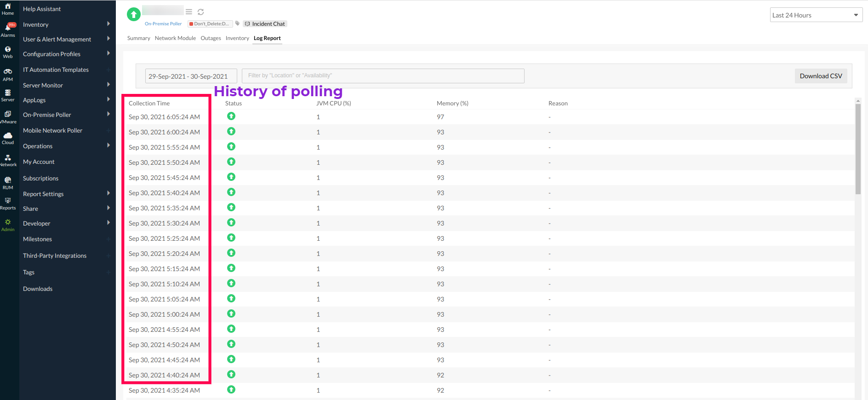Screen dimensions: 868x400
Task: Select the Cloud icon in the sidebar
Action: 8,138
